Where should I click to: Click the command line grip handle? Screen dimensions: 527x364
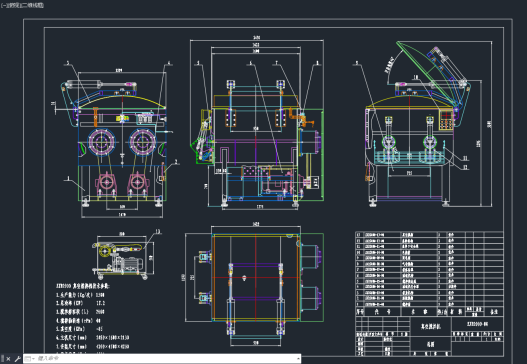click(2, 359)
